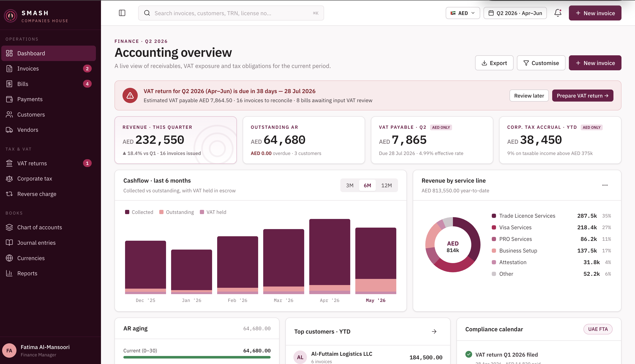
Task: Open the AED currency dropdown
Action: [x=463, y=13]
